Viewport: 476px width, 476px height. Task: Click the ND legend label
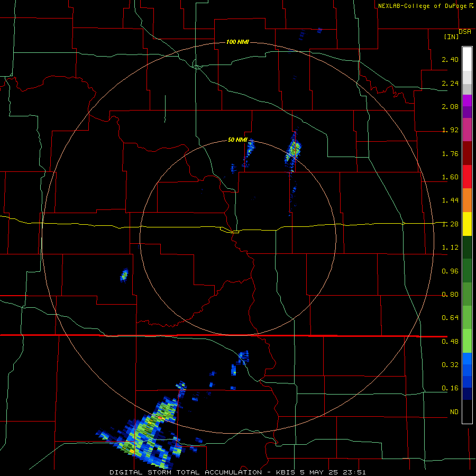(454, 412)
